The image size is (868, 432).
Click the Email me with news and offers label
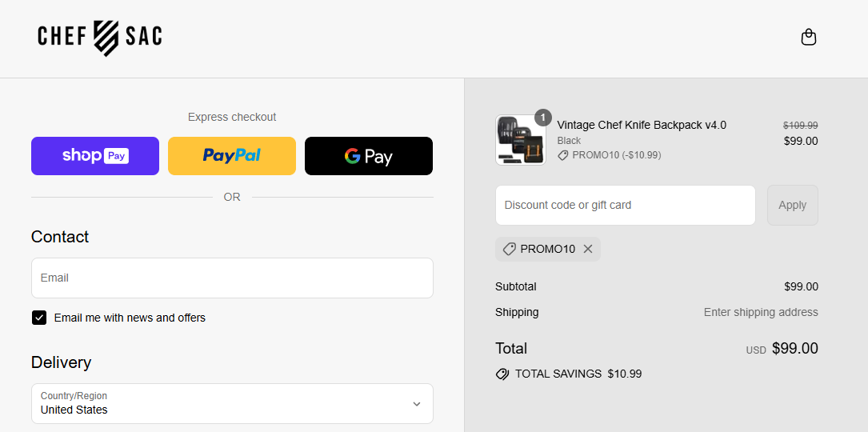(x=130, y=318)
